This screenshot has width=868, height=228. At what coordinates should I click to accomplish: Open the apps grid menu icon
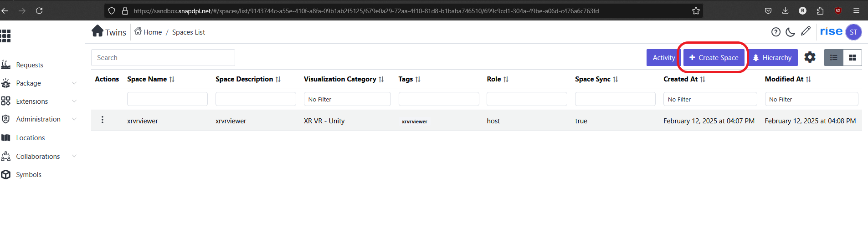pos(5,35)
